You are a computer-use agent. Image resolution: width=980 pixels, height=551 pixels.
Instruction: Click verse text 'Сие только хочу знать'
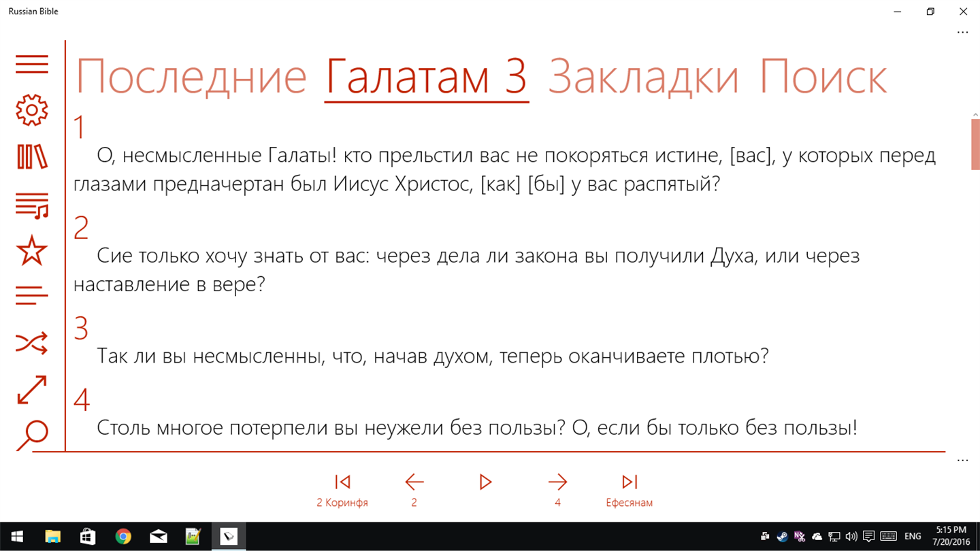[467, 270]
